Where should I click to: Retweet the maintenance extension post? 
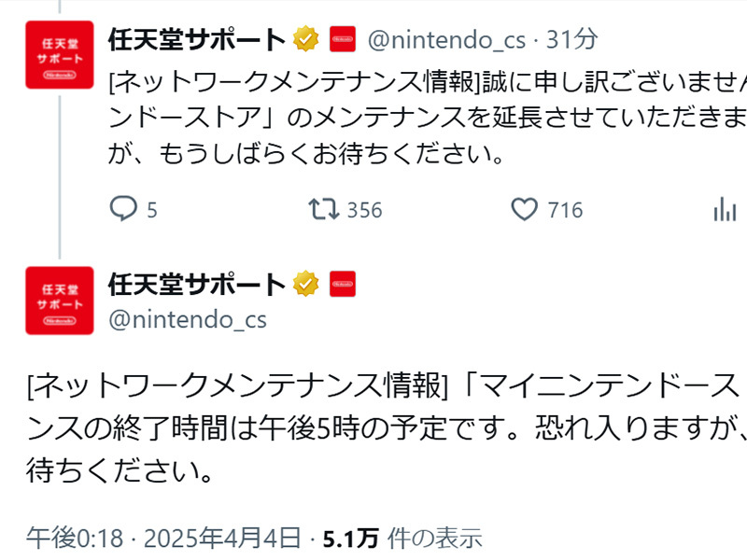pos(324,209)
